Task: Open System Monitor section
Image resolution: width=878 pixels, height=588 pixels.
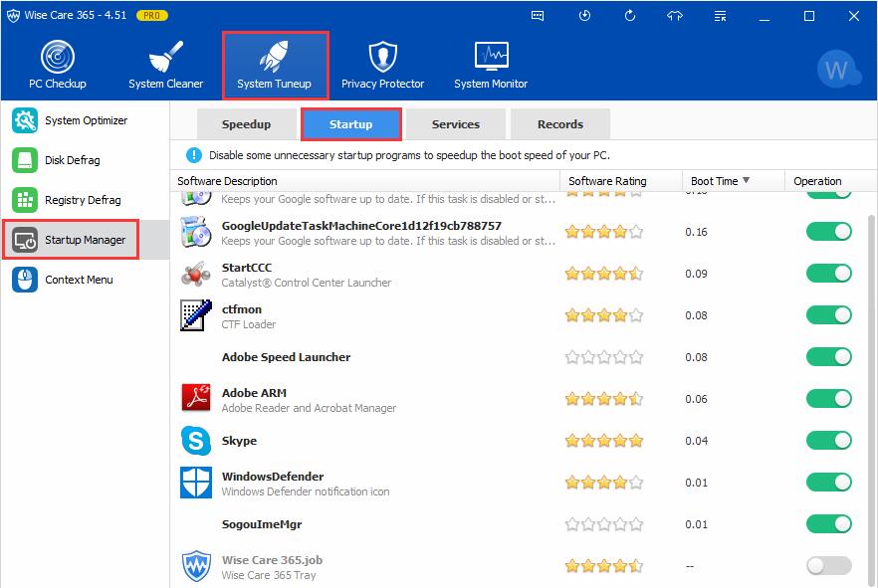Action: point(491,65)
